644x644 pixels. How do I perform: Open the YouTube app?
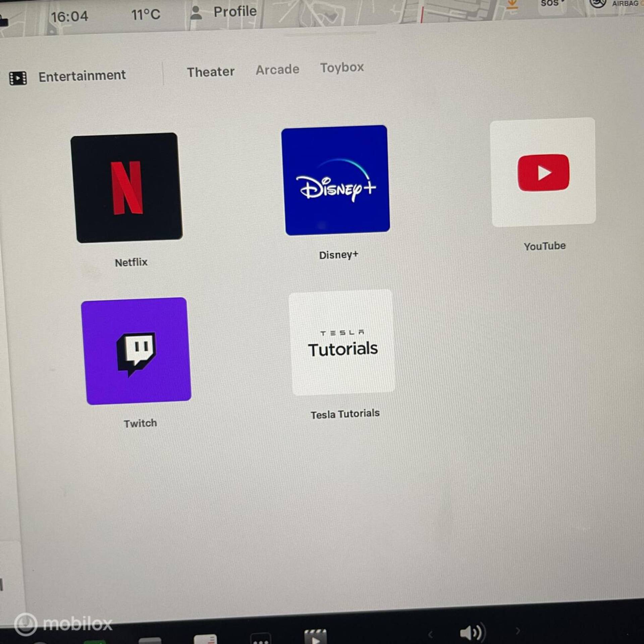(x=543, y=172)
